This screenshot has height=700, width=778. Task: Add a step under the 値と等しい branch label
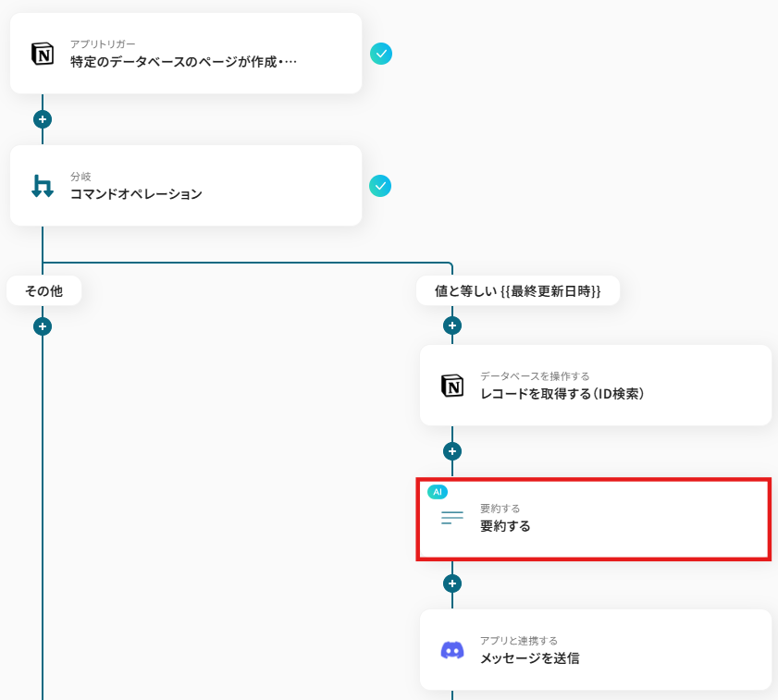452,325
